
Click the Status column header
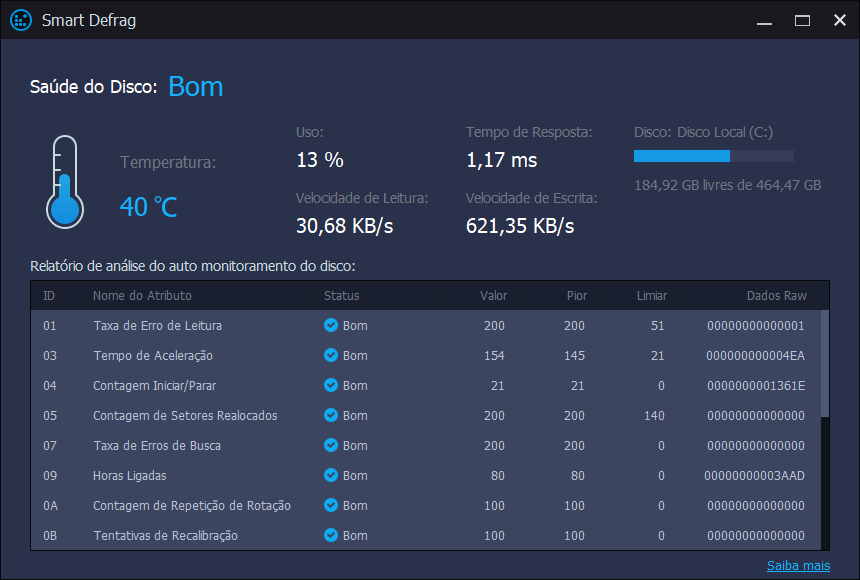pyautogui.click(x=341, y=295)
